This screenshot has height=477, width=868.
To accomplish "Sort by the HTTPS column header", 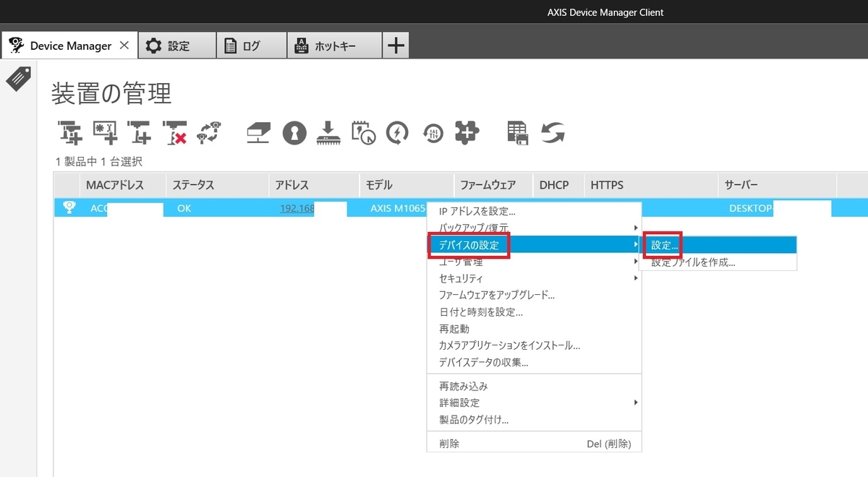I will tap(651, 185).
